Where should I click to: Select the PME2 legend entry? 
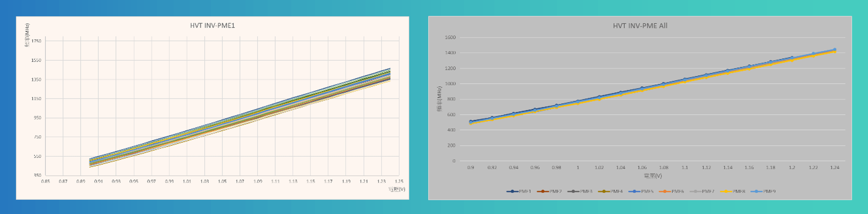549,191
